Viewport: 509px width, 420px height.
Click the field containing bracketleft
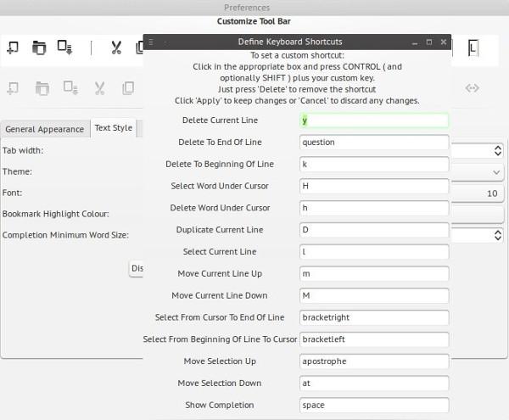pos(374,339)
